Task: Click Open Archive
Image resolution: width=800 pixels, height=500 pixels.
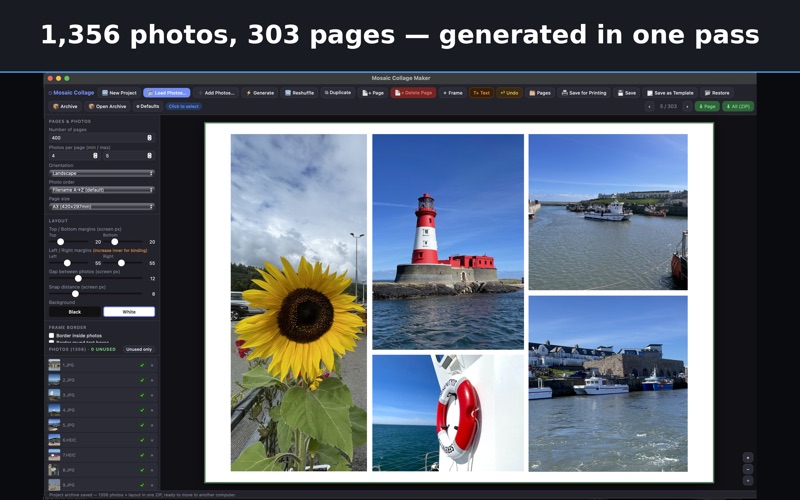Action: click(x=107, y=106)
